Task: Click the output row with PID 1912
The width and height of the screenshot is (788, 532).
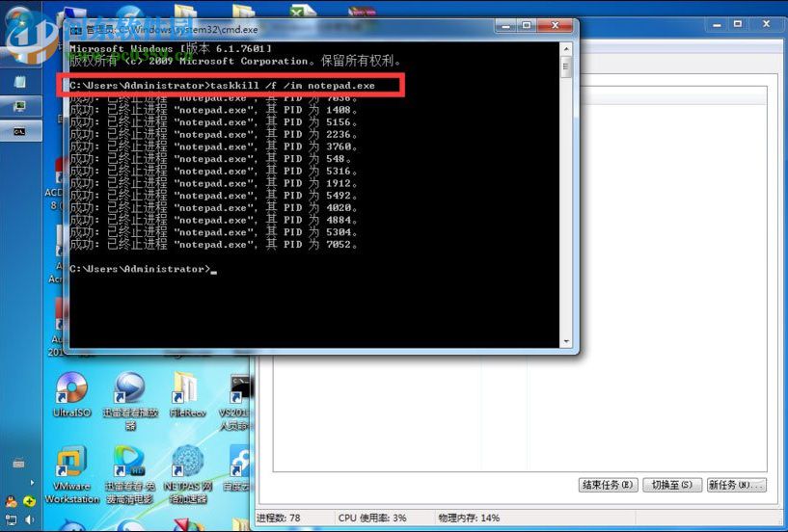Action: tap(213, 183)
